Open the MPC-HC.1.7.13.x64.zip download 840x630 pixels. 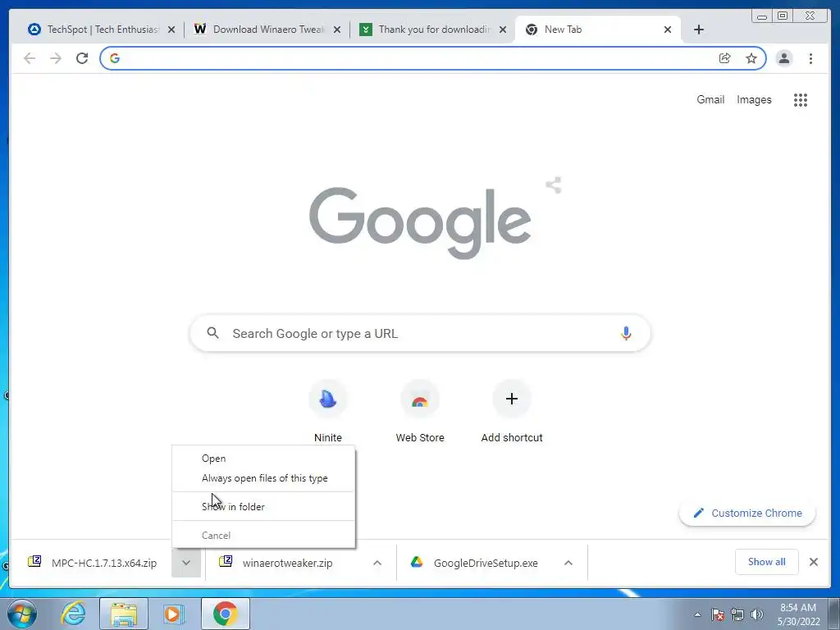(x=92, y=563)
